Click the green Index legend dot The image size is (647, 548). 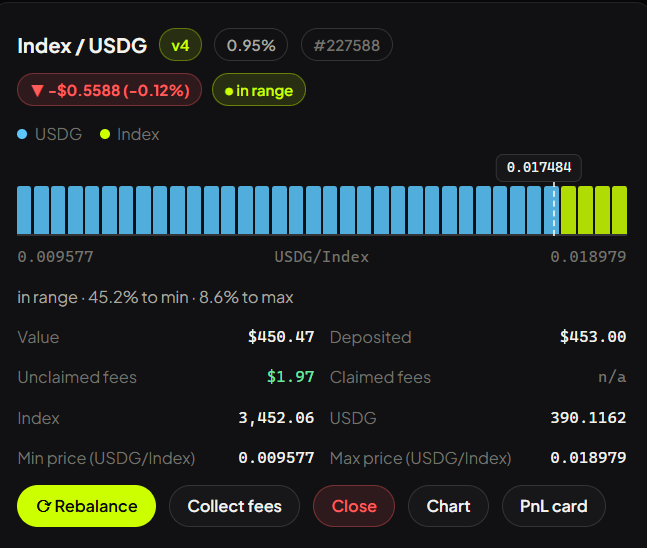pos(105,134)
